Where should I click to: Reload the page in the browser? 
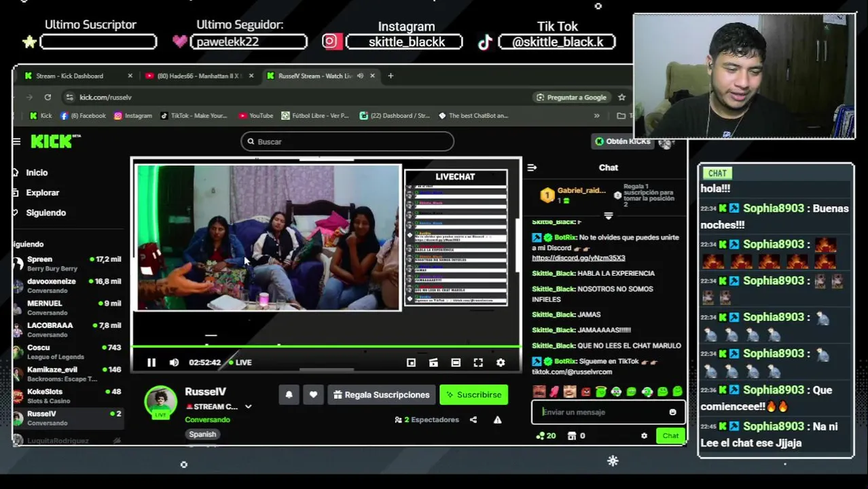[x=48, y=97]
